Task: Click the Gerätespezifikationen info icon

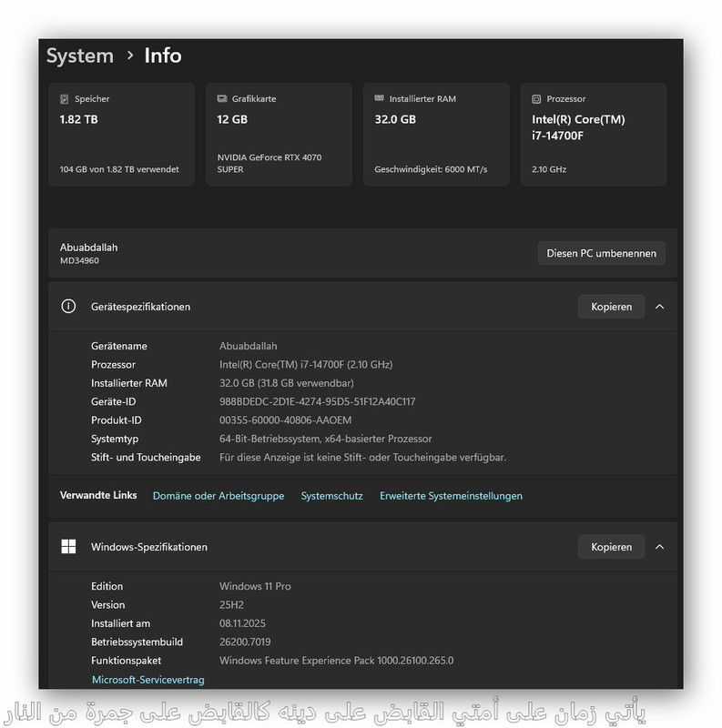Action: (68, 307)
